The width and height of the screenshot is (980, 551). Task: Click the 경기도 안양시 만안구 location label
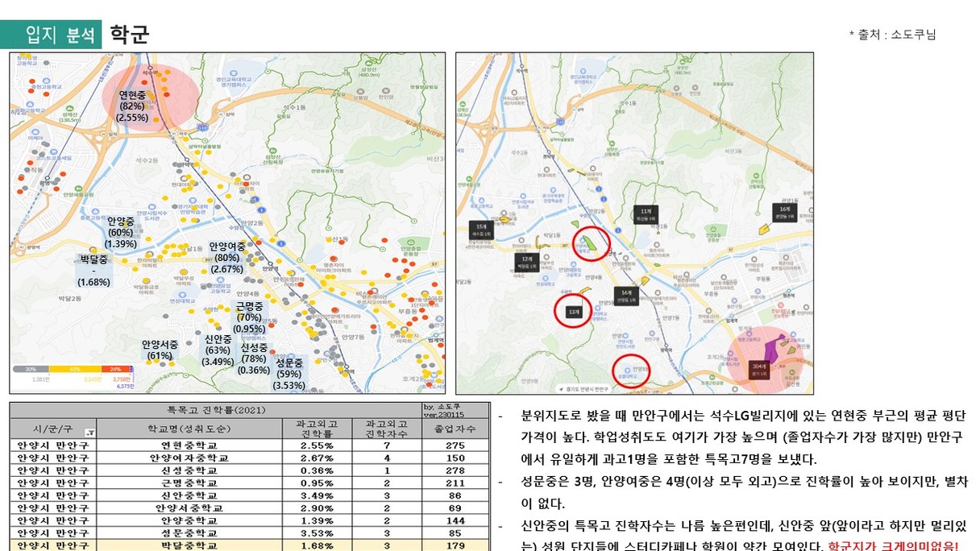(x=585, y=388)
